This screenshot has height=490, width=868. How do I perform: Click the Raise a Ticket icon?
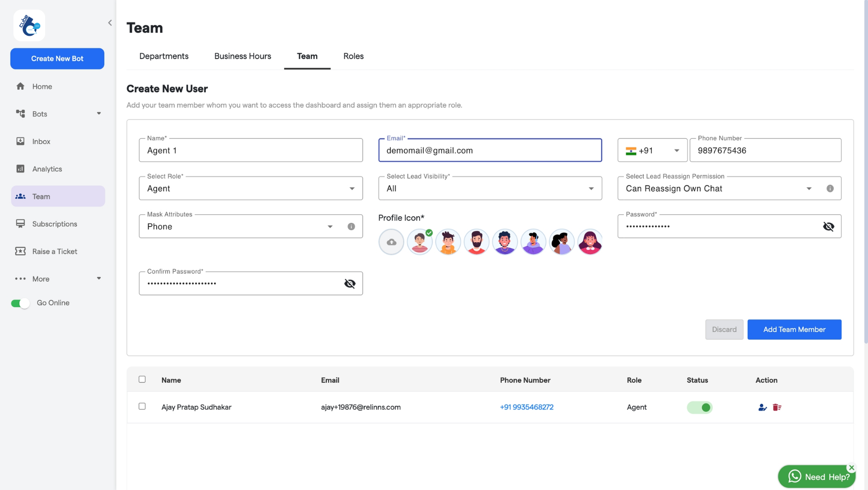pyautogui.click(x=20, y=251)
